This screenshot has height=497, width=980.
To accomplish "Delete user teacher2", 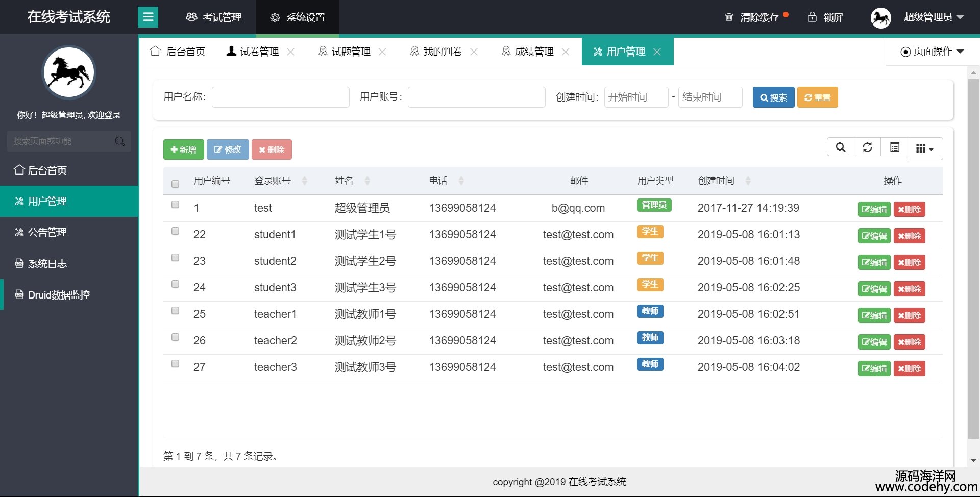I will point(909,342).
